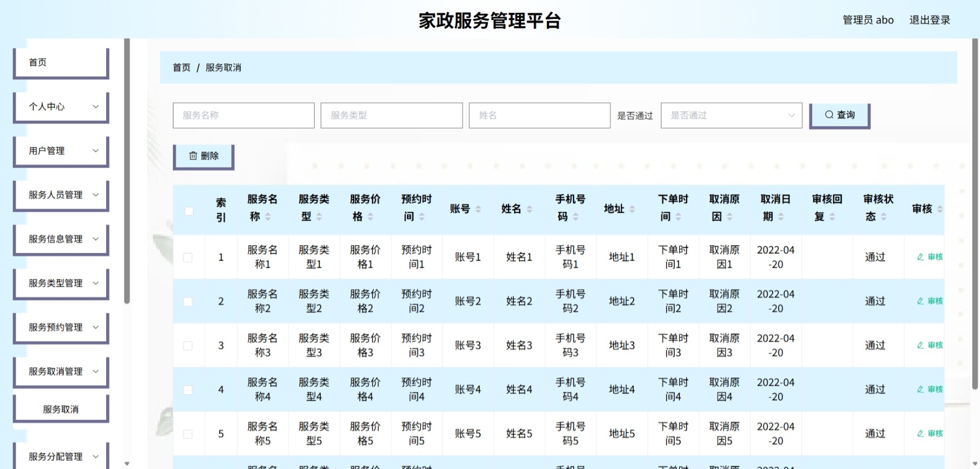The width and height of the screenshot is (980, 469).
Task: Expand 个人中心 sidebar menu
Action: [x=61, y=107]
